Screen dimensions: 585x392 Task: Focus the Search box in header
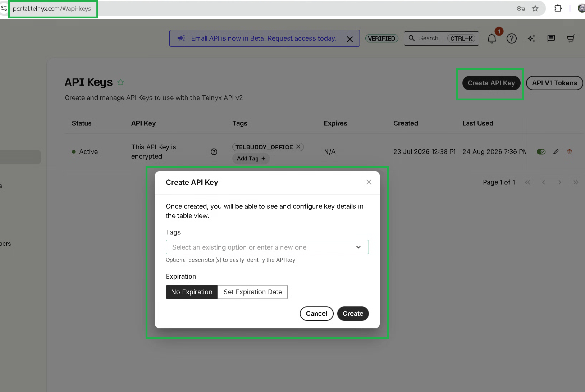(442, 38)
